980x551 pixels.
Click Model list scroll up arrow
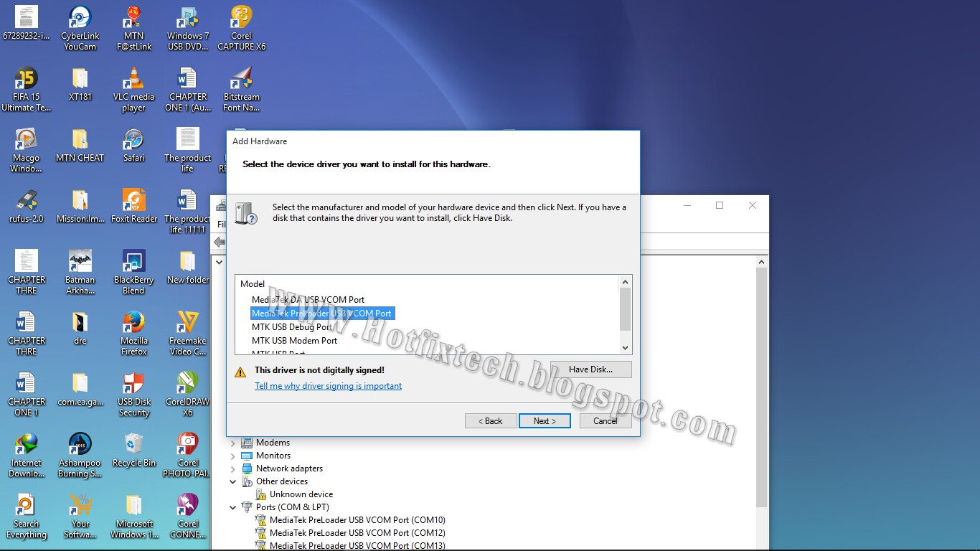(626, 282)
